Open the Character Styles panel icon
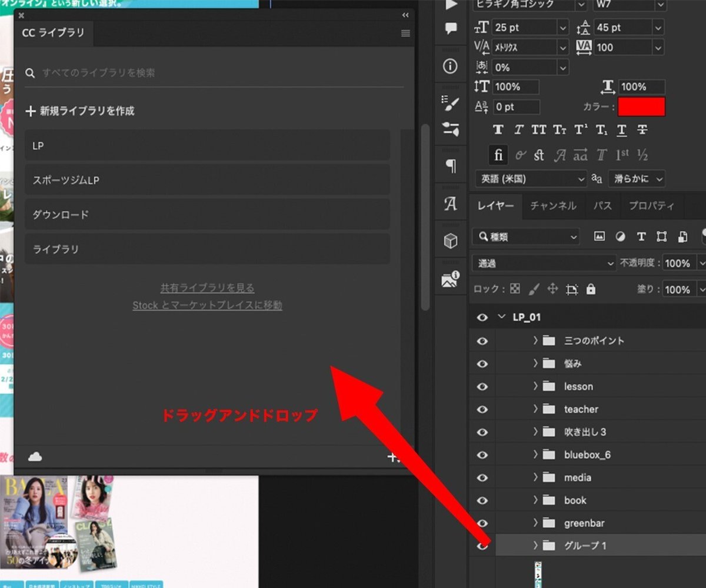Screen dimensions: 706x588 [x=450, y=204]
